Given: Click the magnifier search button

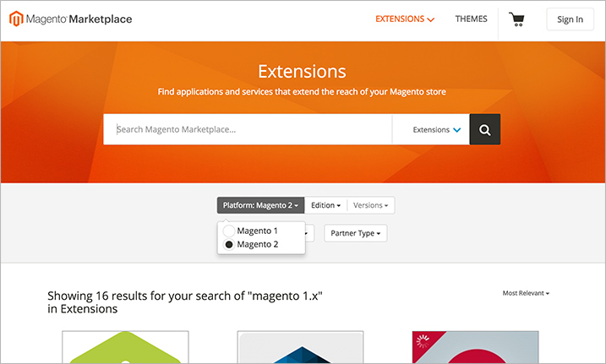Looking at the screenshot, I should coord(484,129).
